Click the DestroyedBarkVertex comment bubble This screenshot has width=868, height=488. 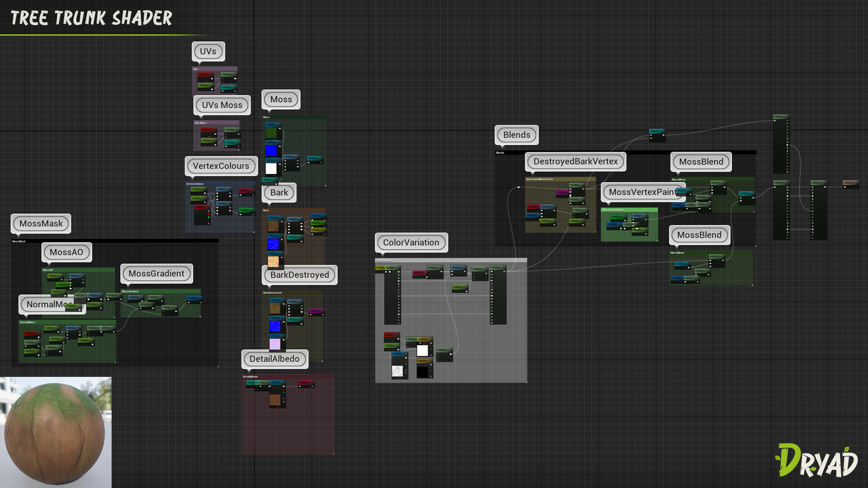pos(575,162)
